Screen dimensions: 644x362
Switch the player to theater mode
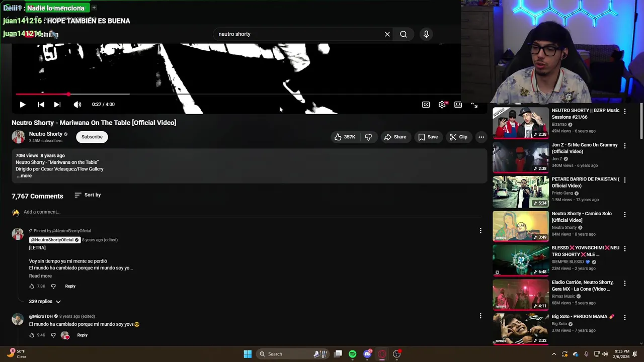458,105
